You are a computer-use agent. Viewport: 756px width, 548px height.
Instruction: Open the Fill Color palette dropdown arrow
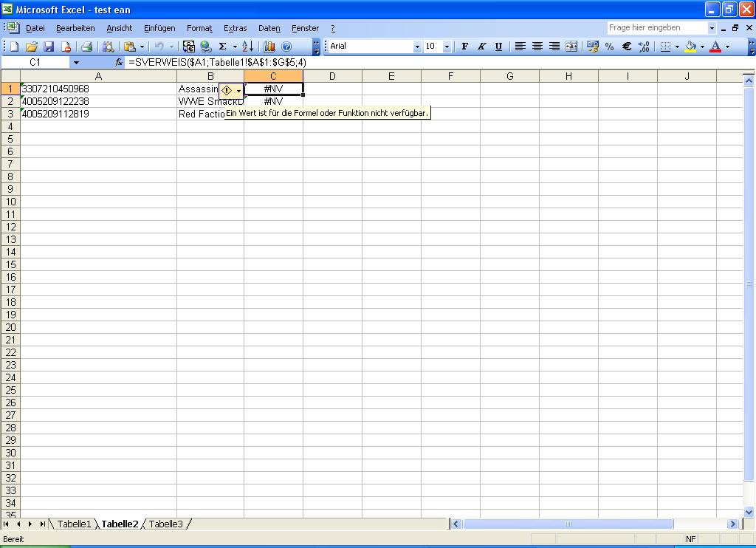[702, 47]
